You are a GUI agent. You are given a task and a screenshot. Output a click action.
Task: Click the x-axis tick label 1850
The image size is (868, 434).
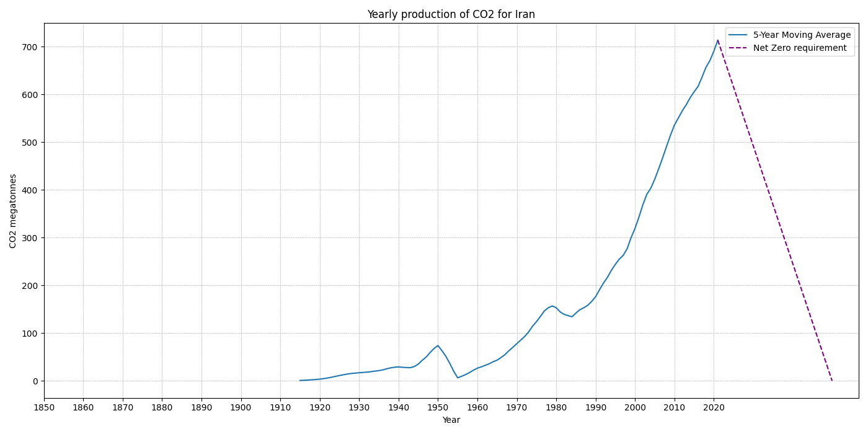[44, 407]
